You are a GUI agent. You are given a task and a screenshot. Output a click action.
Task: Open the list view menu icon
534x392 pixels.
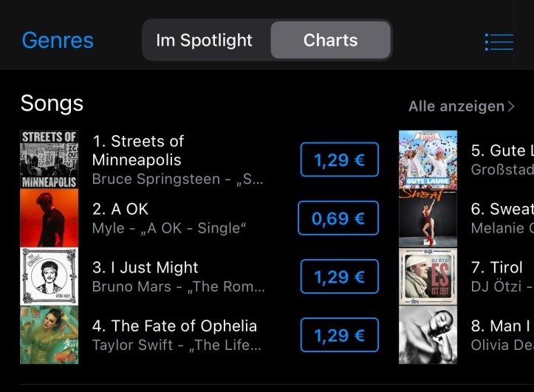click(x=499, y=41)
